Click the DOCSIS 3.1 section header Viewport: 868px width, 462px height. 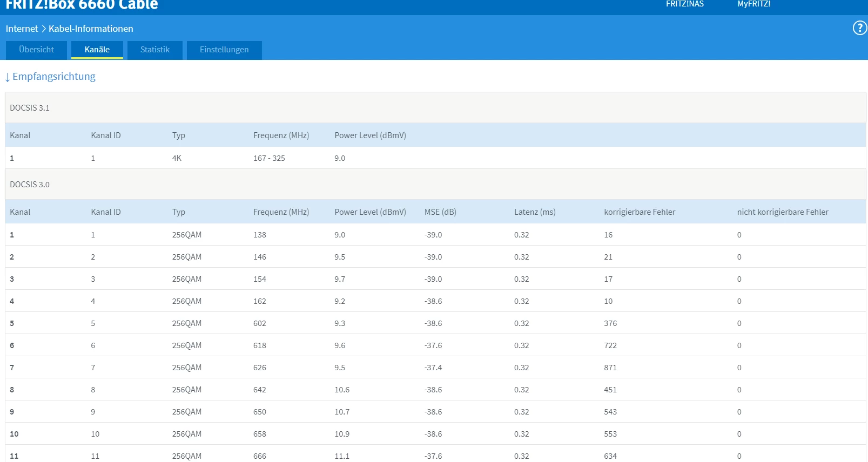pos(30,108)
